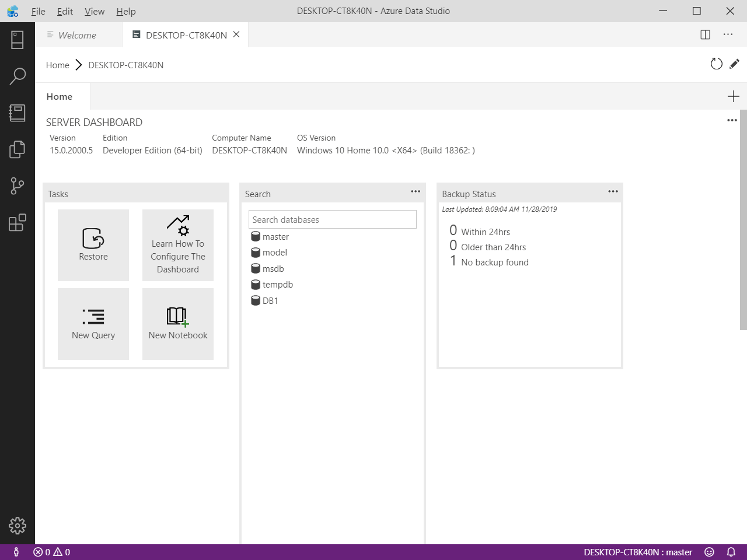Switch to the Welcome tab
This screenshot has height=560, width=747.
click(x=77, y=35)
